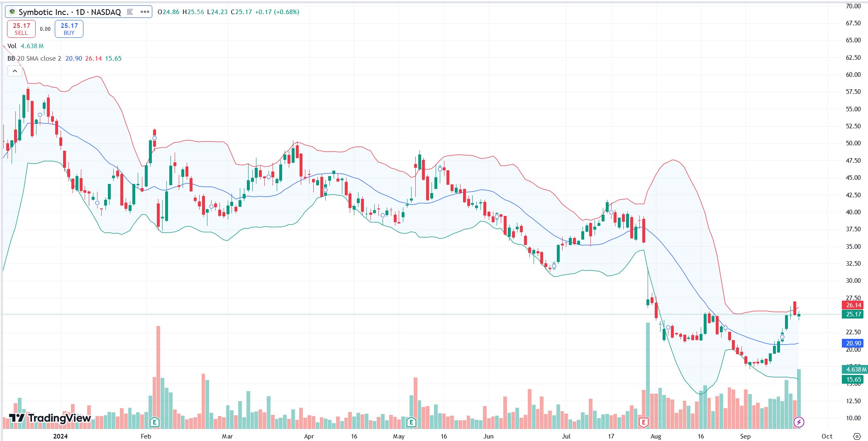
Task: Open chart settings hexagon icon at bottom right
Action: click(856, 436)
